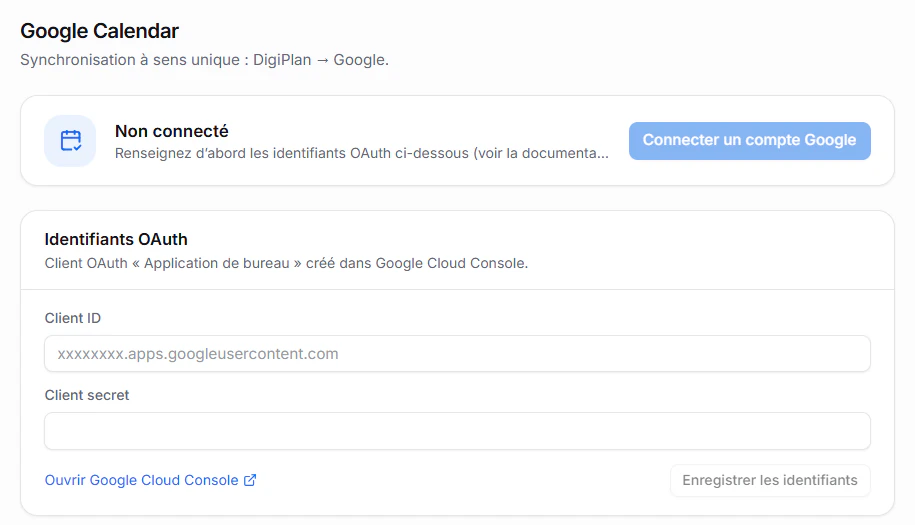The height and width of the screenshot is (525, 915).
Task: Click the external link icon after Cloud Console
Action: tap(250, 480)
